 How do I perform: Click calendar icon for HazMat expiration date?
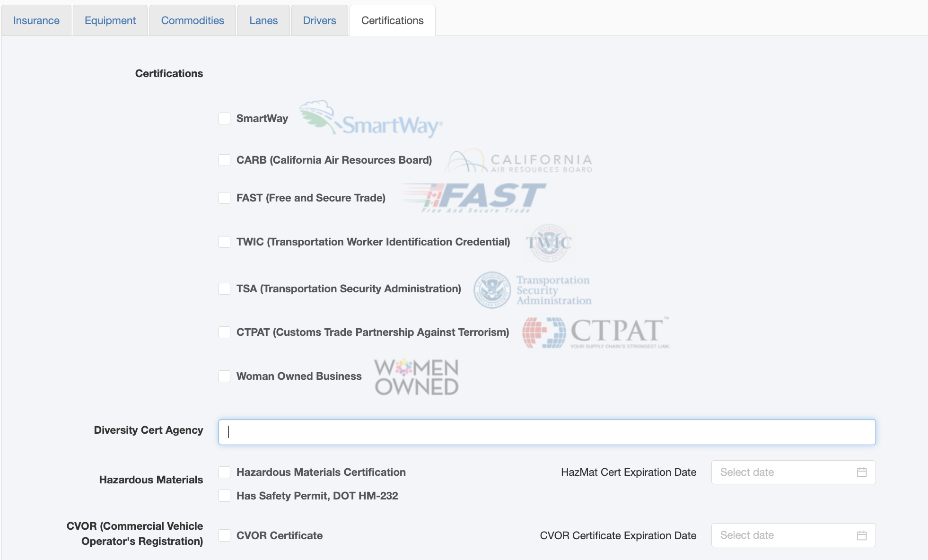coord(862,472)
